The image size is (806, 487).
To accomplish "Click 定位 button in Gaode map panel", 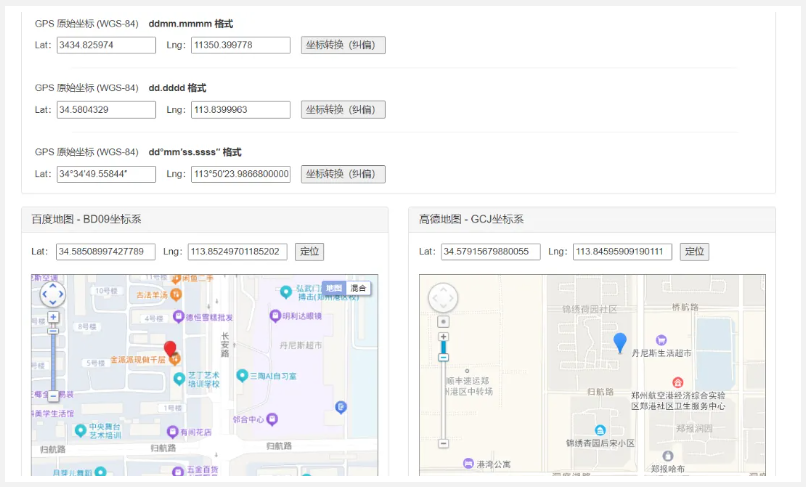I will click(x=694, y=251).
